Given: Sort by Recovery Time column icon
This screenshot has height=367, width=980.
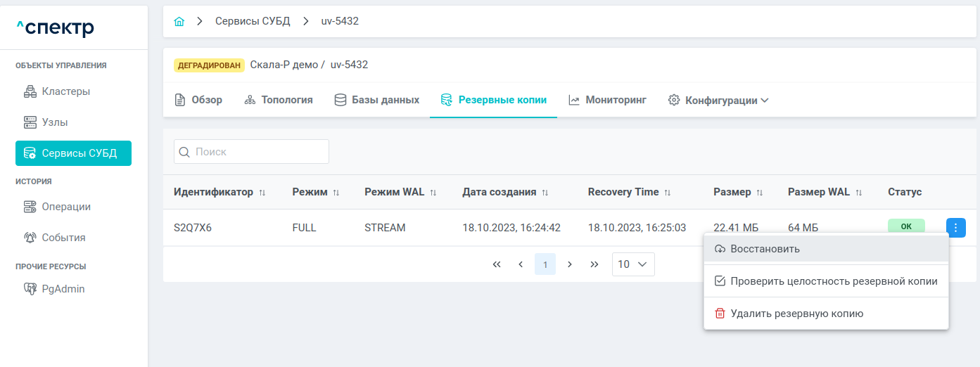Looking at the screenshot, I should (x=668, y=193).
